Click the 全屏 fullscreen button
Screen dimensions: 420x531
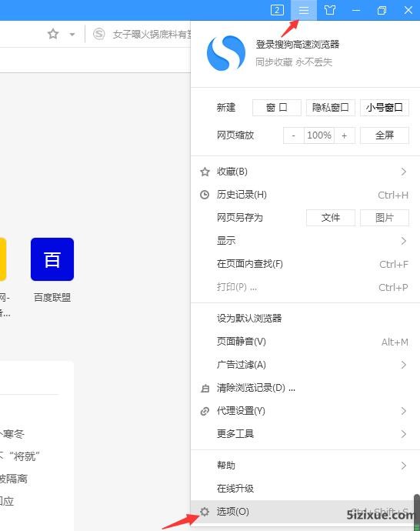(x=384, y=135)
